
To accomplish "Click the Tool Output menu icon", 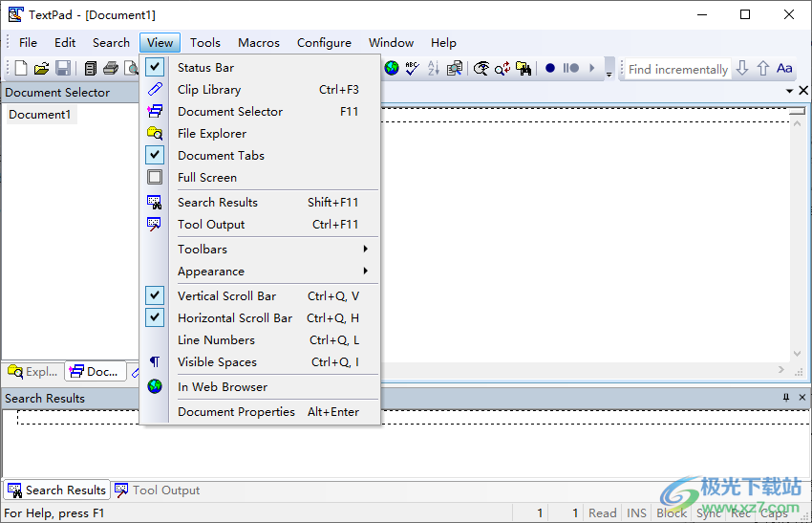I will point(155,224).
